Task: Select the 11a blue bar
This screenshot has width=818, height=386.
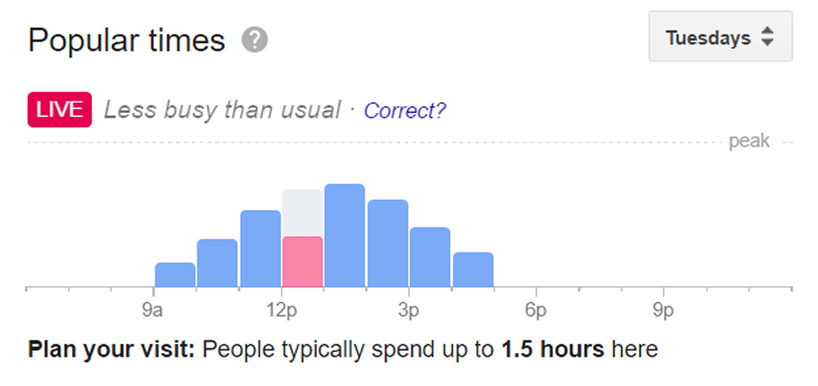Action: pos(260,249)
